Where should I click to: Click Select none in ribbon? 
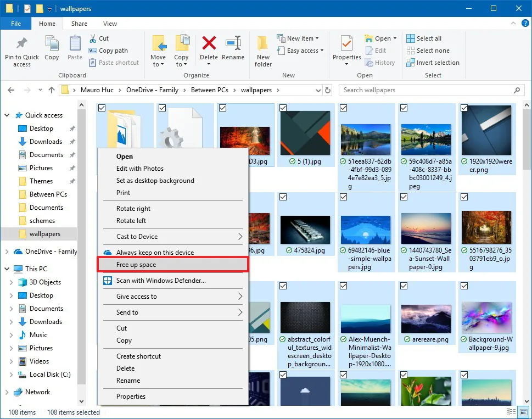(x=428, y=51)
